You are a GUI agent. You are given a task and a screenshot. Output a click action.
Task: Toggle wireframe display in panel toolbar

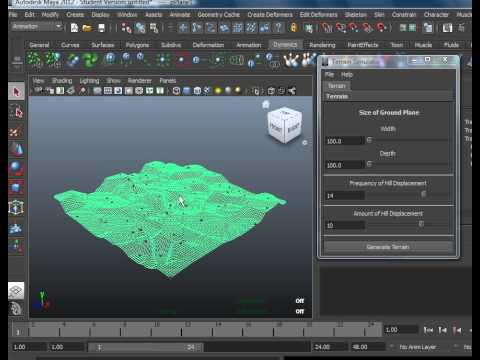pos(176,91)
